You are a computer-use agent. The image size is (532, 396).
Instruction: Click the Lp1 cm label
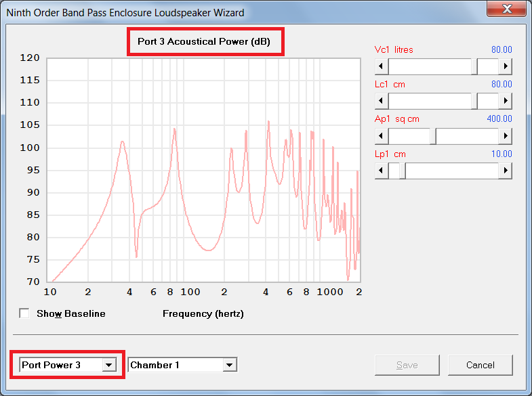[390, 154]
